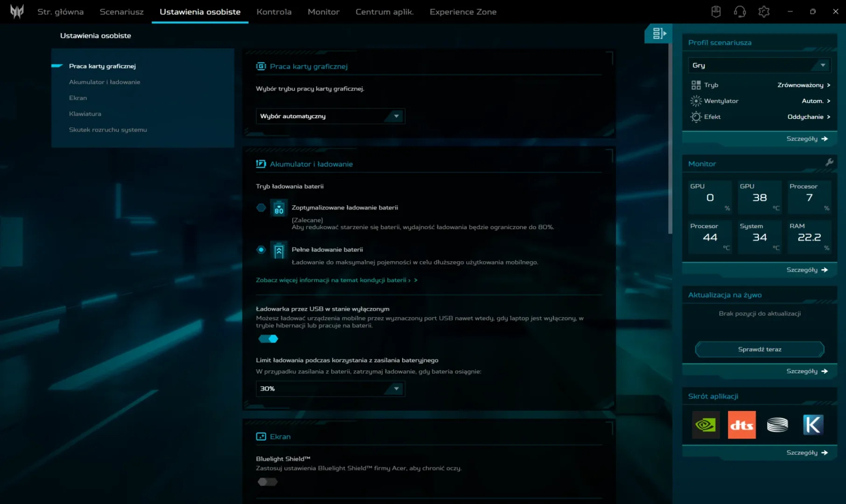Viewport: 846px width, 504px height.
Task: Expand Tryb Zrównoważony option
Action: pos(804,85)
